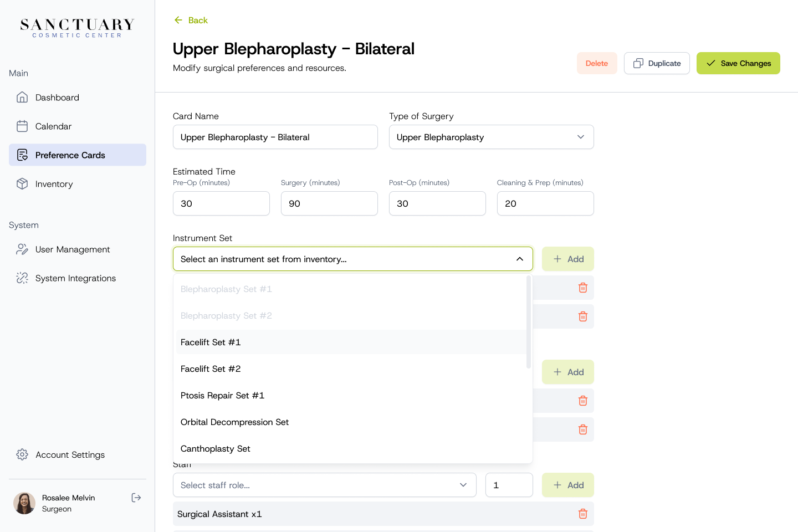This screenshot has width=798, height=532.
Task: Choose Facelift Set #1 from the list
Action: coord(351,342)
